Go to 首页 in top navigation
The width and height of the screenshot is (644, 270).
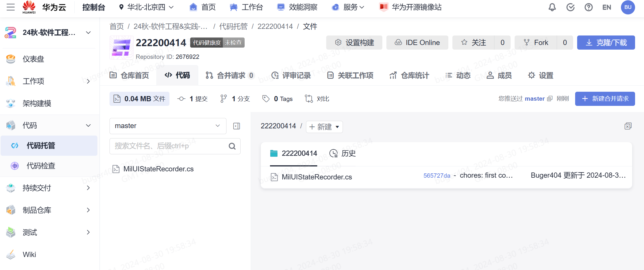click(x=203, y=7)
